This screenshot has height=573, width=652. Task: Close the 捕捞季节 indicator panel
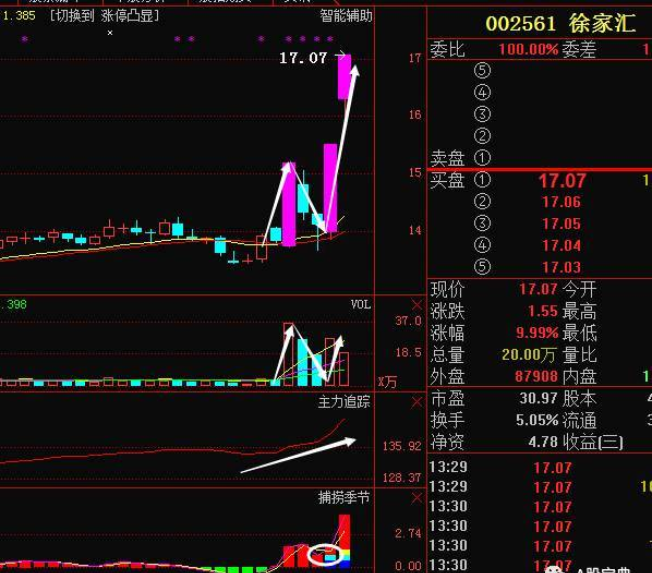click(417, 497)
